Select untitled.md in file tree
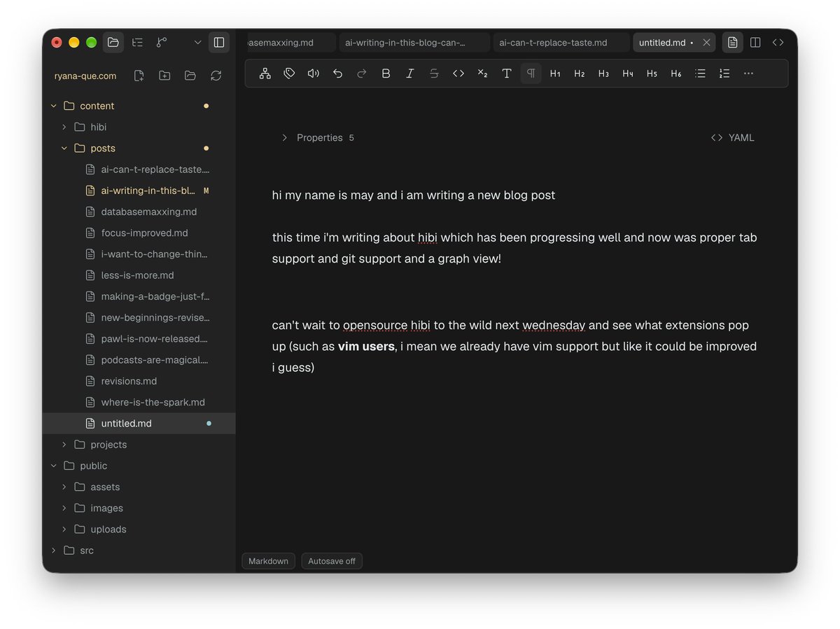This screenshot has width=840, height=629. pyautogui.click(x=139, y=423)
